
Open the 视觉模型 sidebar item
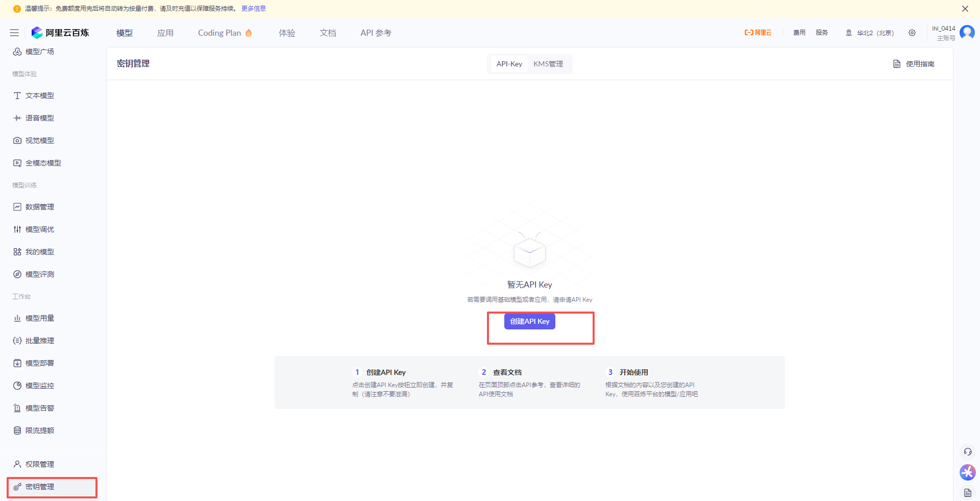[34, 140]
